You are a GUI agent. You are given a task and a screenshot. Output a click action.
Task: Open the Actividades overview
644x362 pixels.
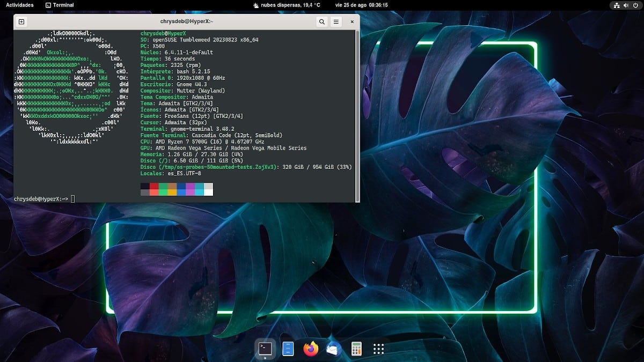(x=20, y=5)
